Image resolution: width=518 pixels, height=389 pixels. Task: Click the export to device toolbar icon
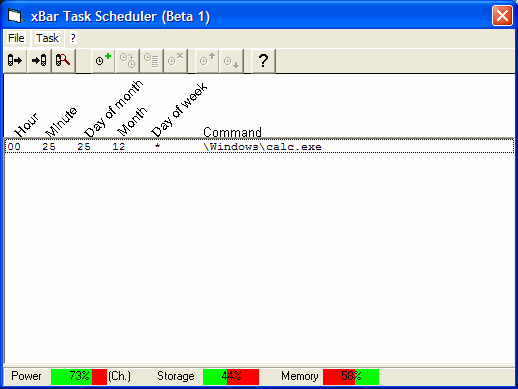[x=15, y=61]
